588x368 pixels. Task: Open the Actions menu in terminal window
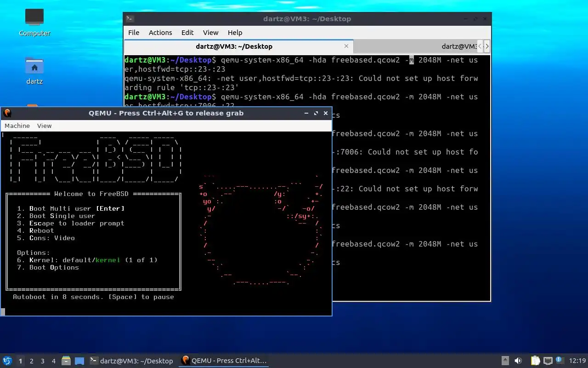(x=160, y=33)
